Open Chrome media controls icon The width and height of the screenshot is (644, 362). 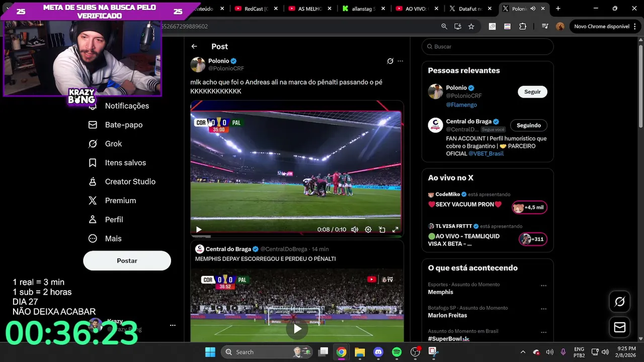(x=545, y=27)
